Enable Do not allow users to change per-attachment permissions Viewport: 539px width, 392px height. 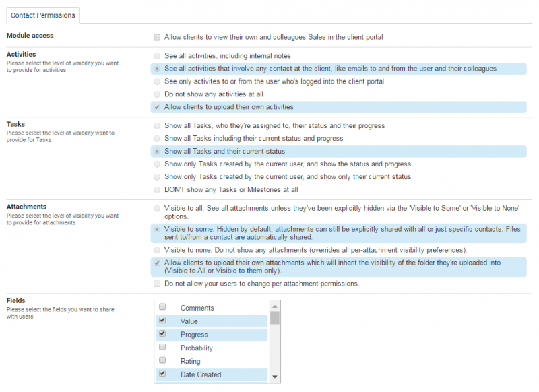coord(157,284)
